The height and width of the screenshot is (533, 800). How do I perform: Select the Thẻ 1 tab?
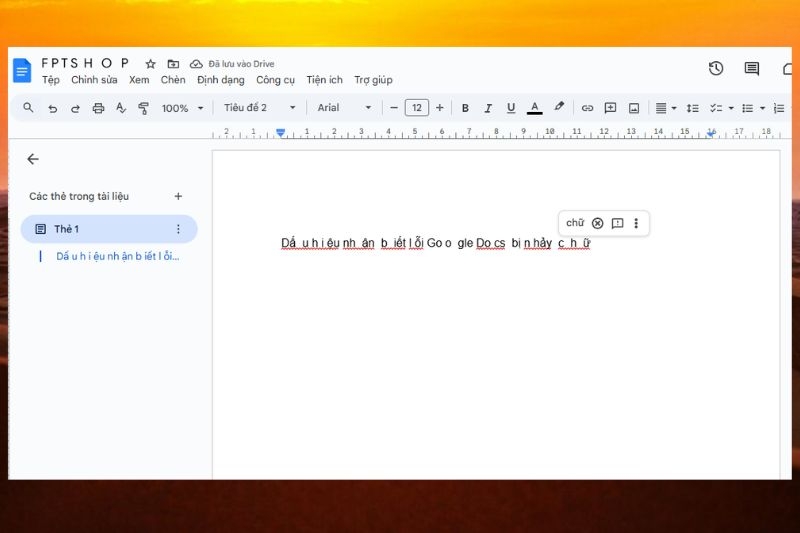pos(109,229)
